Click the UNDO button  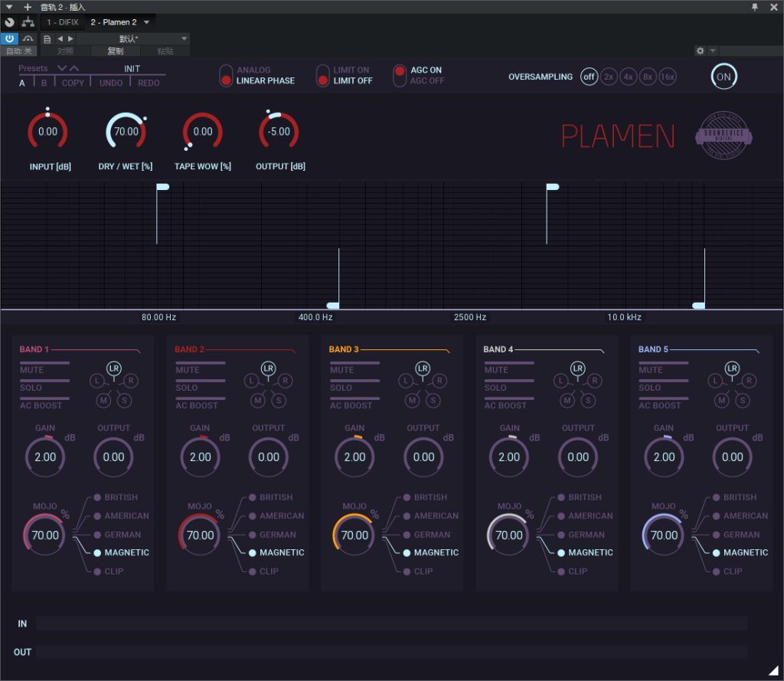(111, 83)
